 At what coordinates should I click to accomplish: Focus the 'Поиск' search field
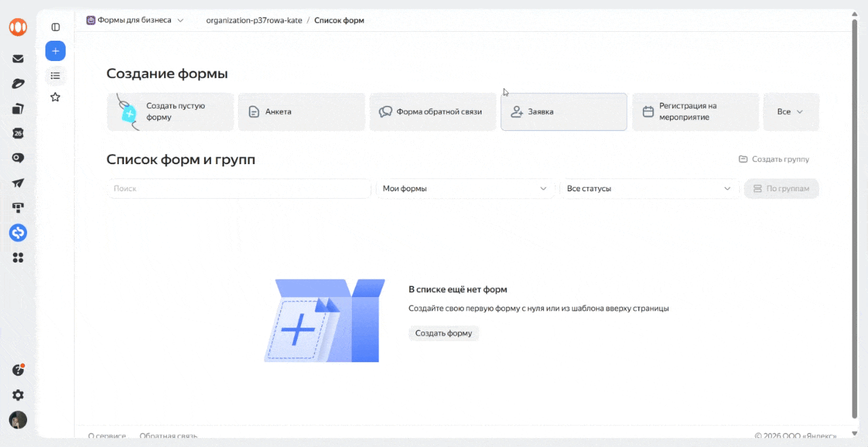tap(239, 189)
